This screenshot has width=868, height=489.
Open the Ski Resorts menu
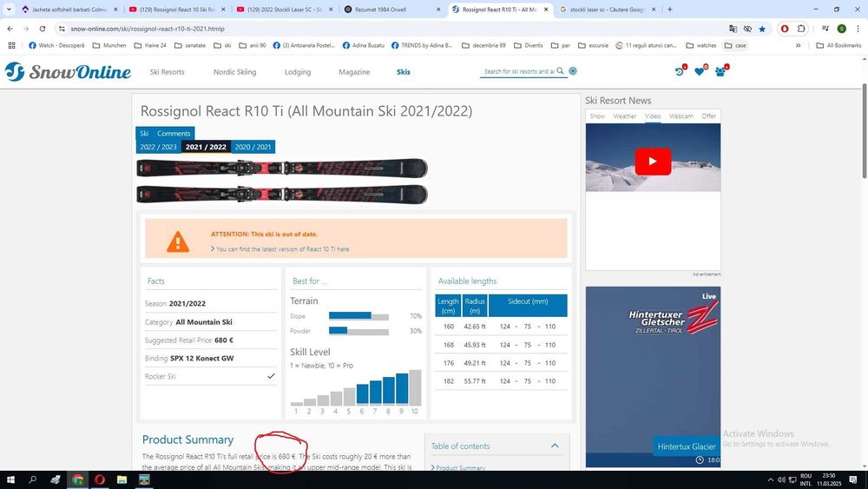coord(168,72)
